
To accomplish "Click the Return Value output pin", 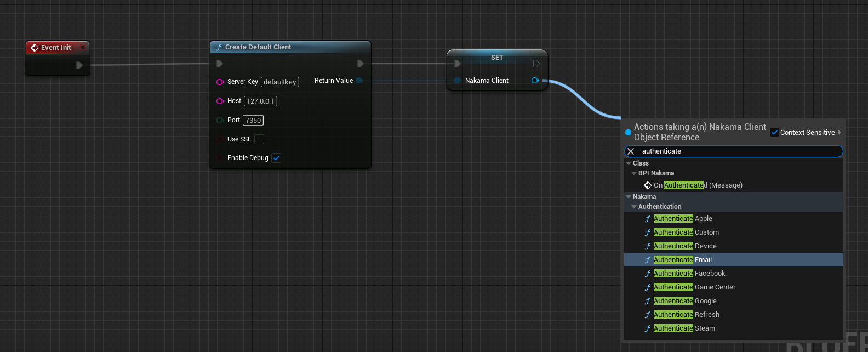I will coord(359,81).
